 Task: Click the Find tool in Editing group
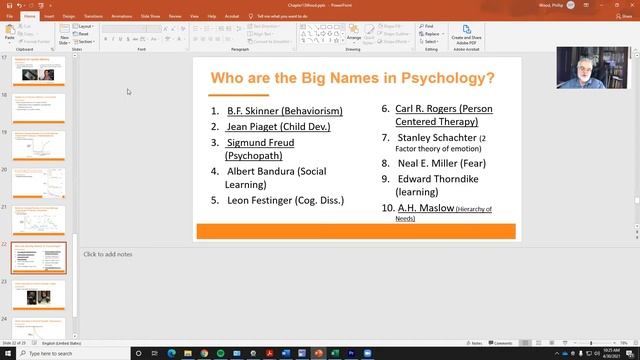coord(427,26)
